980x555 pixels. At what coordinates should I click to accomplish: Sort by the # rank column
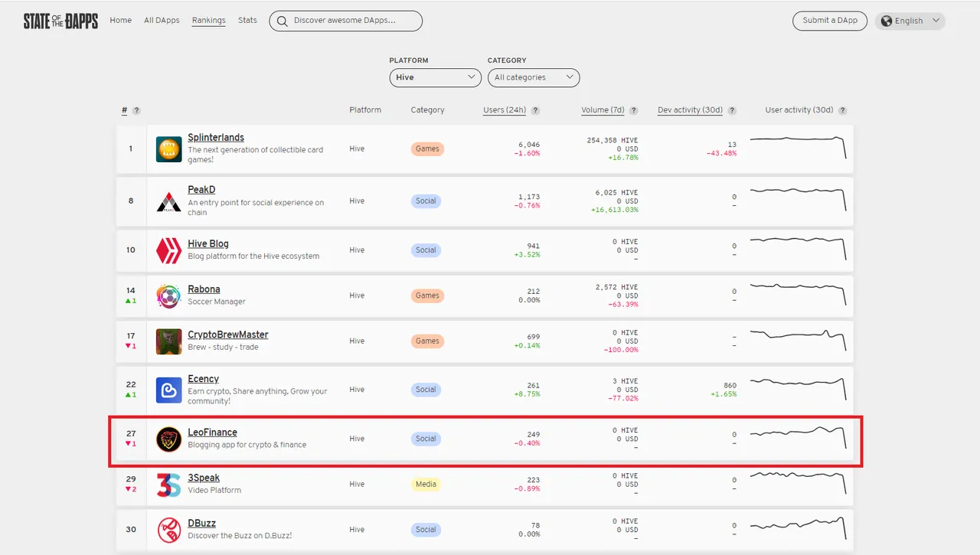click(124, 110)
